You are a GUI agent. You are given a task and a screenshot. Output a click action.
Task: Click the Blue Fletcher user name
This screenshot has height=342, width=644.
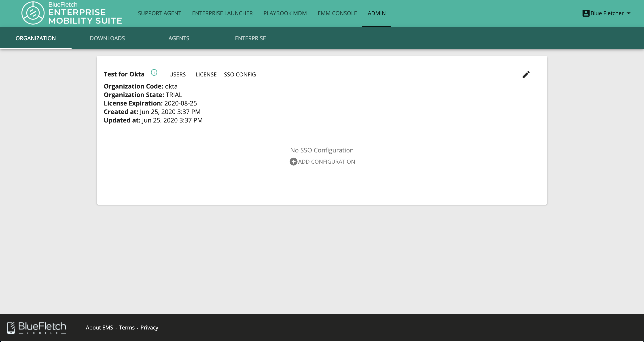click(x=607, y=13)
